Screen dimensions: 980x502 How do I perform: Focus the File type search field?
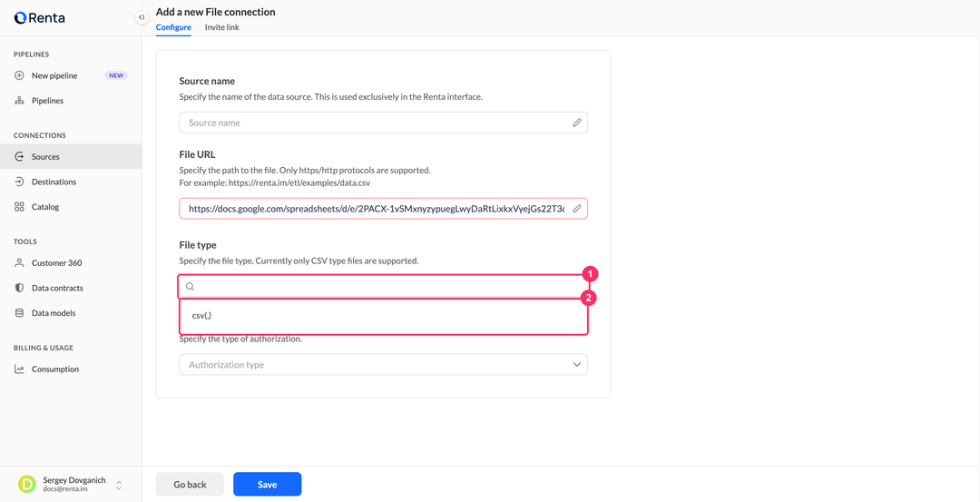(383, 286)
